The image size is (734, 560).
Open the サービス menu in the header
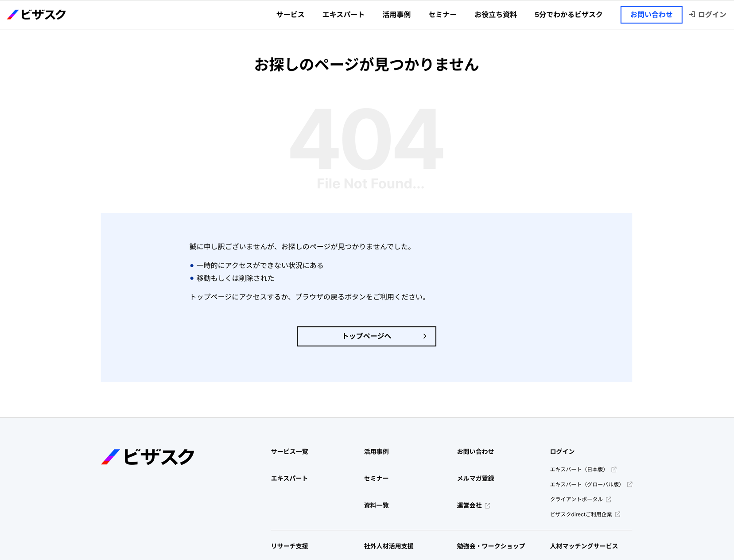(290, 15)
